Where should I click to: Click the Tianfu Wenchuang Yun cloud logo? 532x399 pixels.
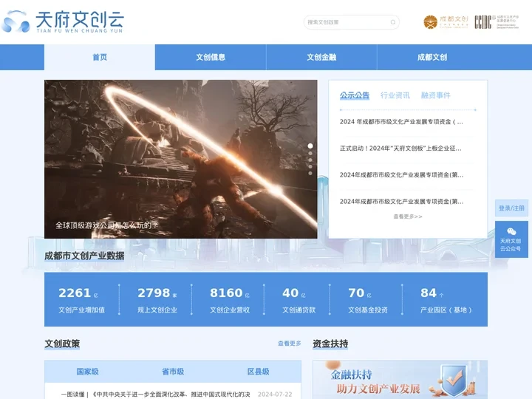coord(63,21)
